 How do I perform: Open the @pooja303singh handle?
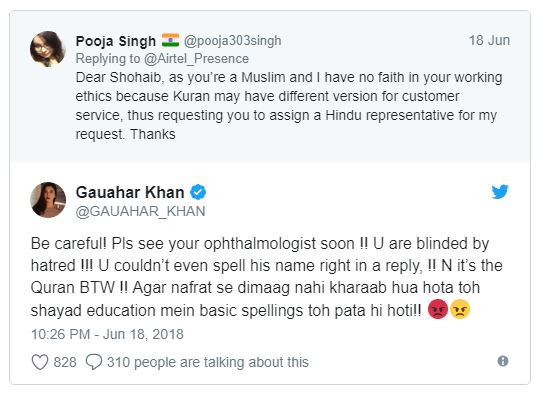pyautogui.click(x=232, y=40)
